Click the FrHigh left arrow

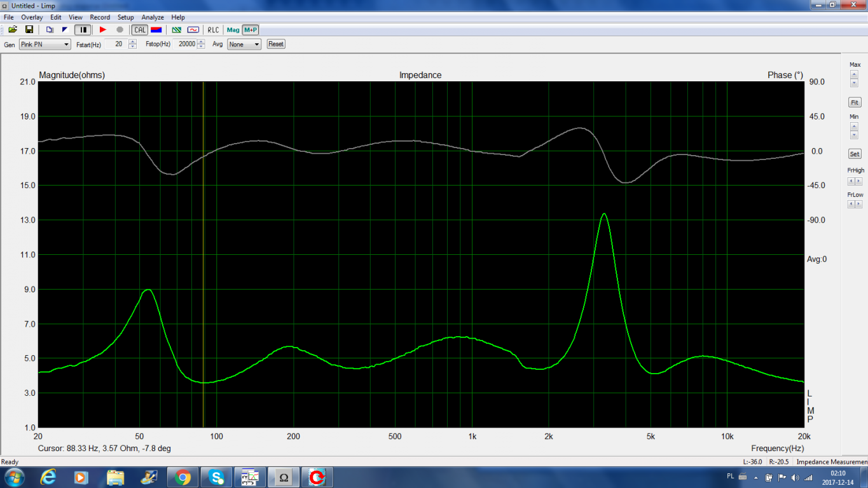pyautogui.click(x=851, y=181)
